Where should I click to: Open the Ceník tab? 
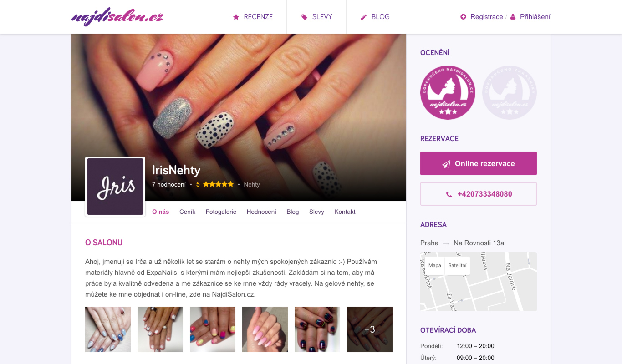click(x=187, y=212)
